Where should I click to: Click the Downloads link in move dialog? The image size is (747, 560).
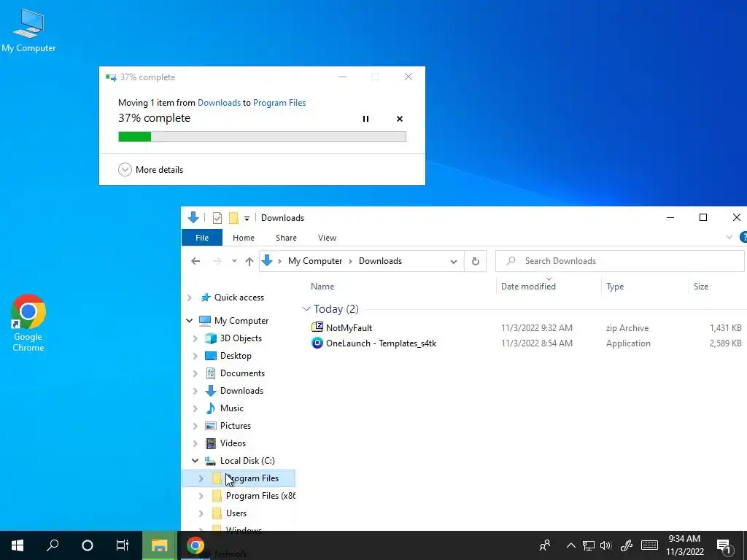(x=219, y=102)
